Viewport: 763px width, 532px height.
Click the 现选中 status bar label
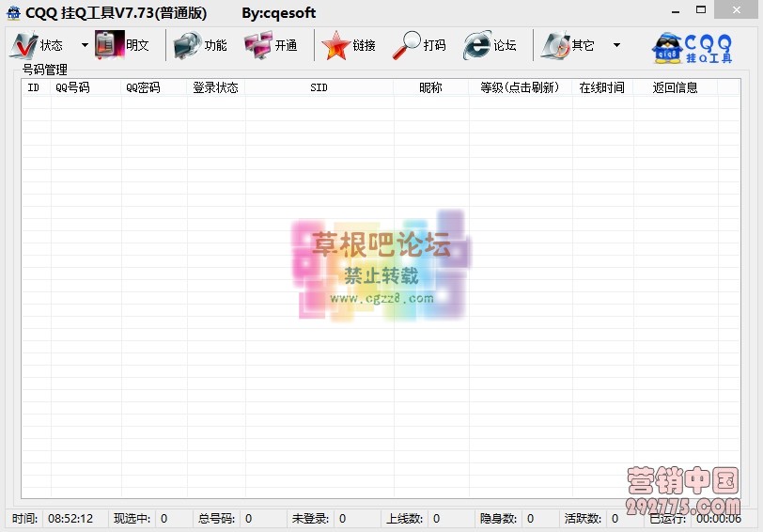point(132,519)
